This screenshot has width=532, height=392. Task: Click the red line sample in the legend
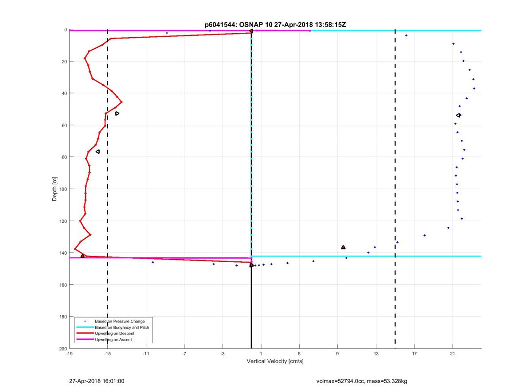pos(85,333)
